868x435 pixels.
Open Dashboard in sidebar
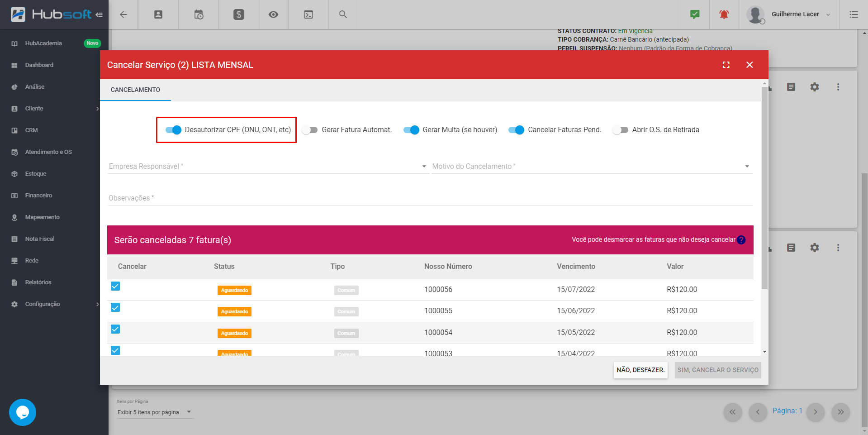[x=54, y=65]
